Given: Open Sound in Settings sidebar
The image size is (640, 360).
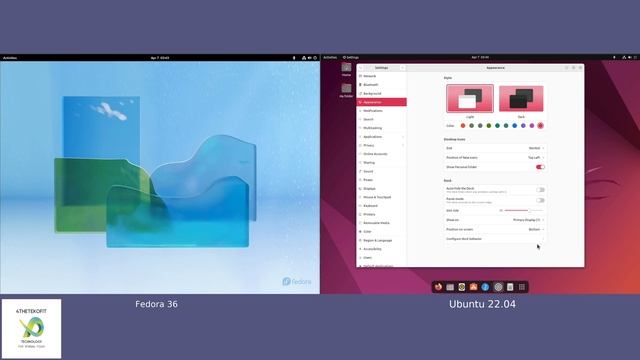Looking at the screenshot, I should [x=382, y=171].
